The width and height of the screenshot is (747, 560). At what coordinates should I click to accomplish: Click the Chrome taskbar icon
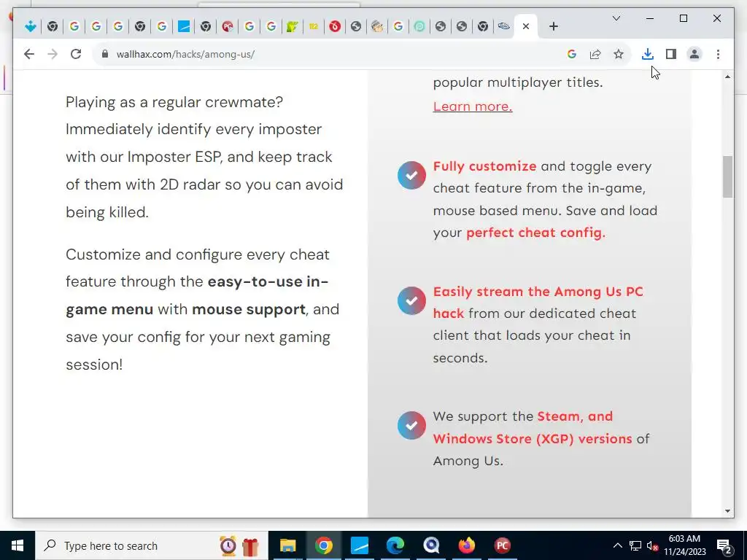point(323,545)
